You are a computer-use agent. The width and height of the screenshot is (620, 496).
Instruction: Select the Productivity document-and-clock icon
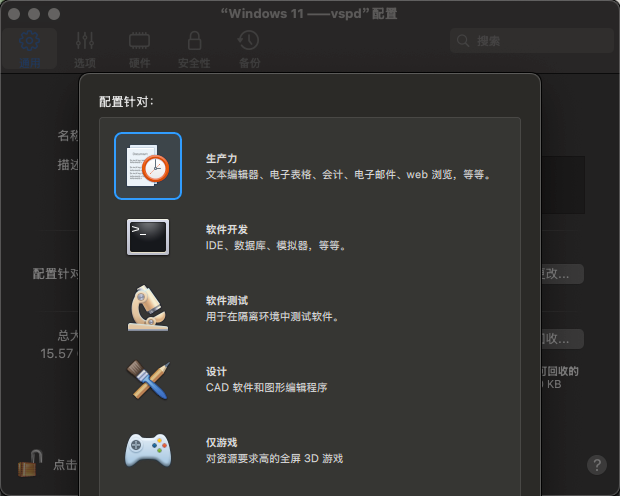[148, 166]
